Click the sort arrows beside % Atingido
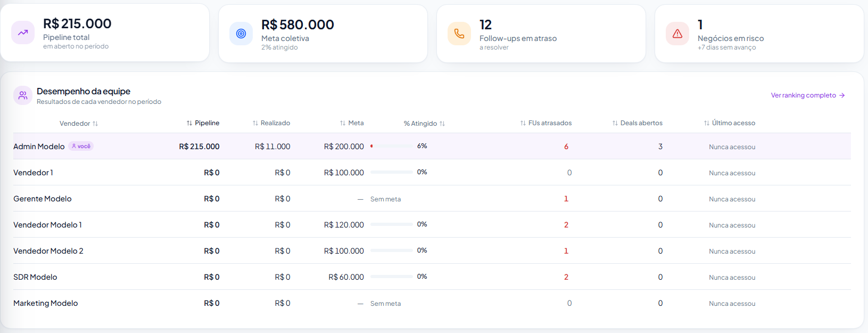 tap(442, 124)
